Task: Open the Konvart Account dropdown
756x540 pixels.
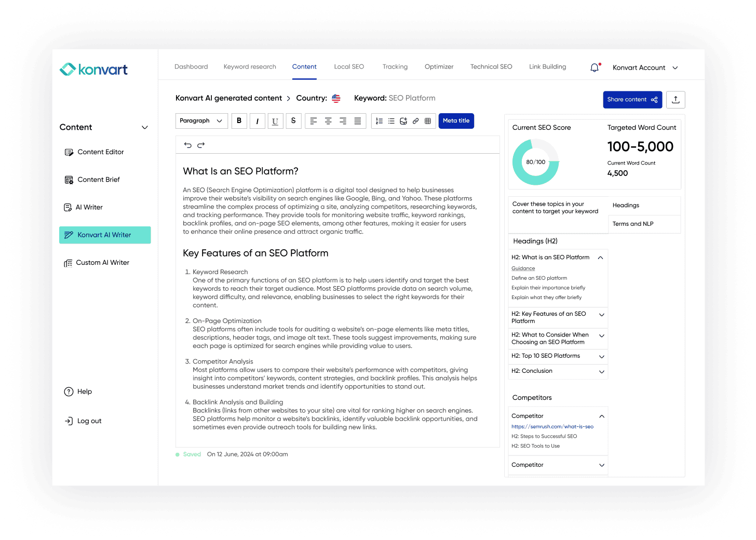Action: point(644,67)
